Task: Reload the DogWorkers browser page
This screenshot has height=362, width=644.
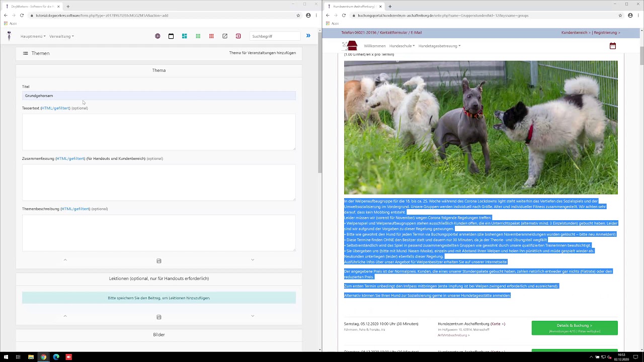Action: (x=22, y=16)
